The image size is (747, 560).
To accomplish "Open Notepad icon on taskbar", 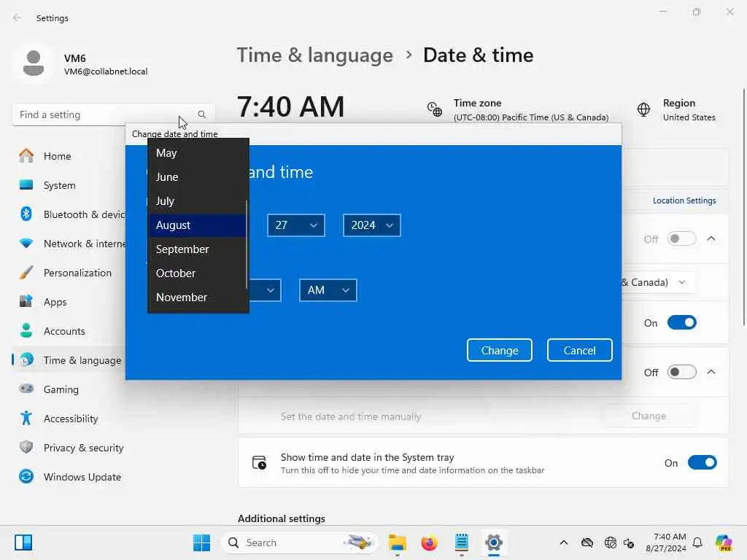I will pyautogui.click(x=462, y=542).
